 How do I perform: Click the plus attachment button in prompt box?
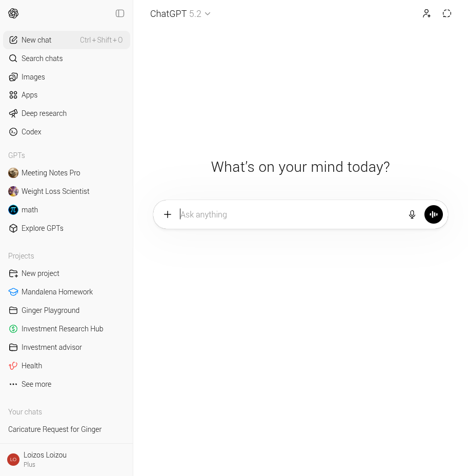pyautogui.click(x=168, y=214)
